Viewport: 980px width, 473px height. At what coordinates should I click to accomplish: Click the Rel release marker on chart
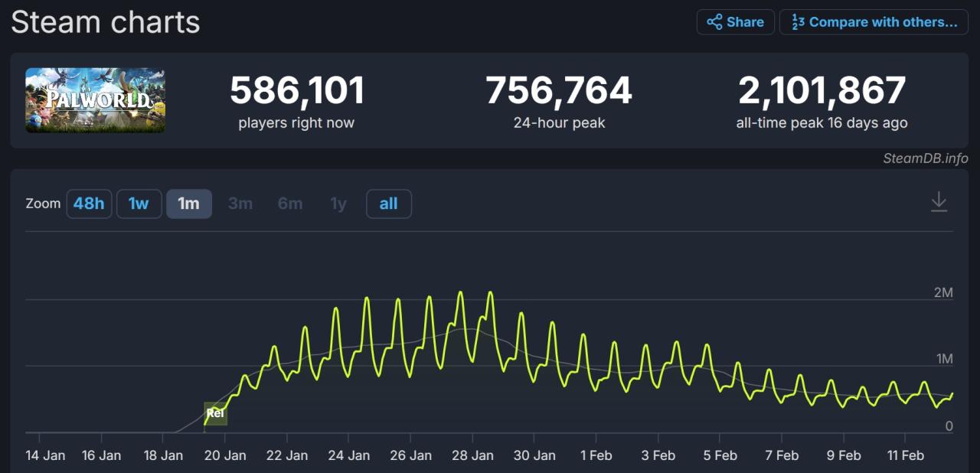215,413
